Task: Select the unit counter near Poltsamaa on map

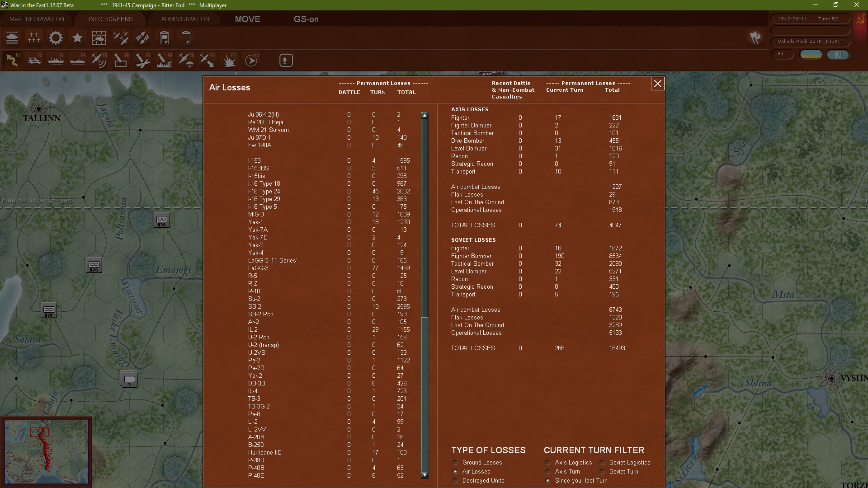Action: point(162,220)
